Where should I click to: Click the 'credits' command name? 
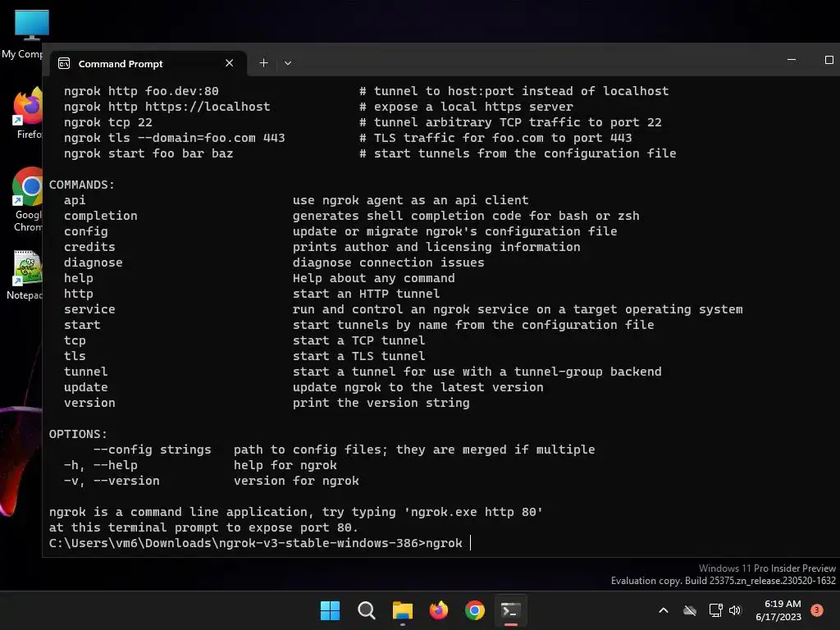tap(89, 247)
